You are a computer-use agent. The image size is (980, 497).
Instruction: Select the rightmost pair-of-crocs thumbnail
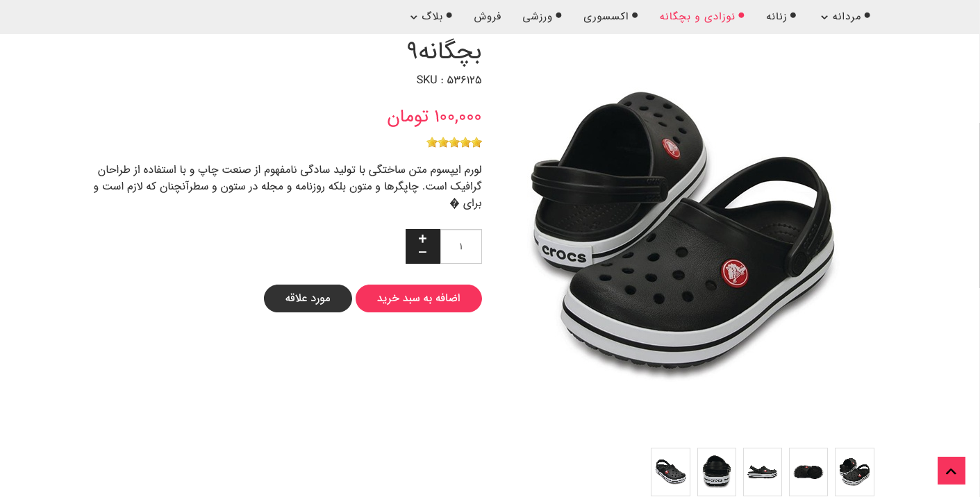point(854,472)
